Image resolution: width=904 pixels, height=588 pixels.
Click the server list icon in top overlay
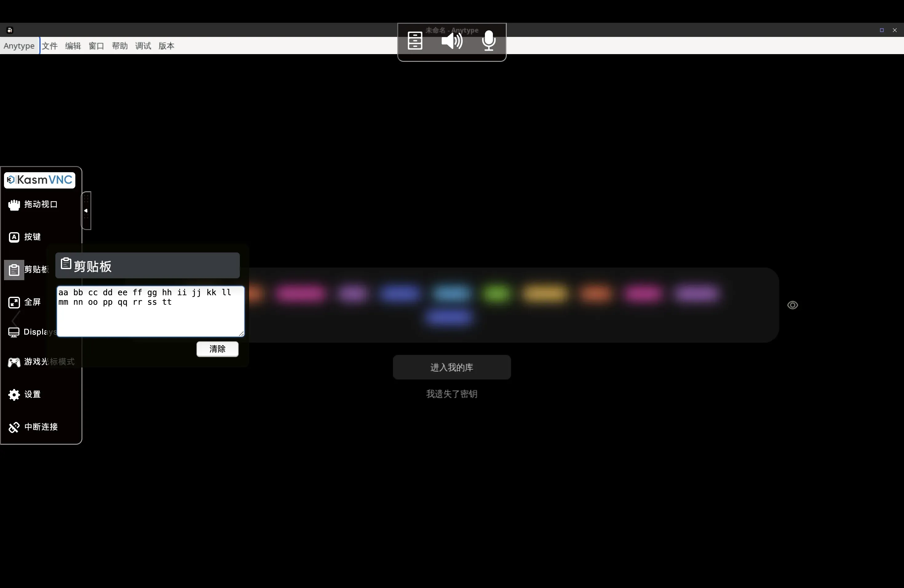[415, 41]
